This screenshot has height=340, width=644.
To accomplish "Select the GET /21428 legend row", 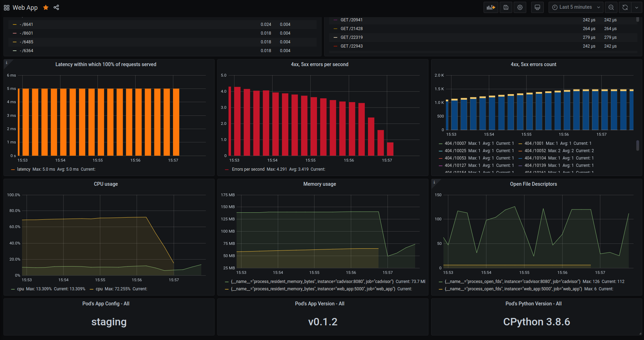I will [x=483, y=29].
